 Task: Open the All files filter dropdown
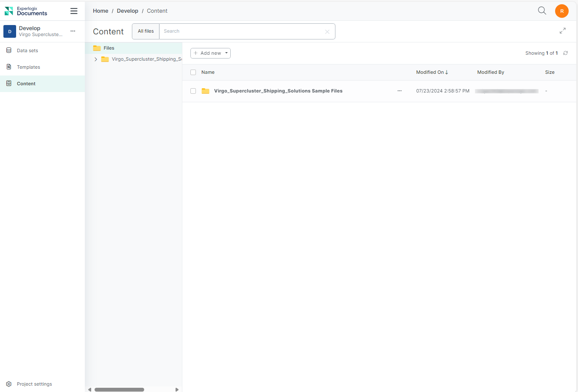(146, 31)
